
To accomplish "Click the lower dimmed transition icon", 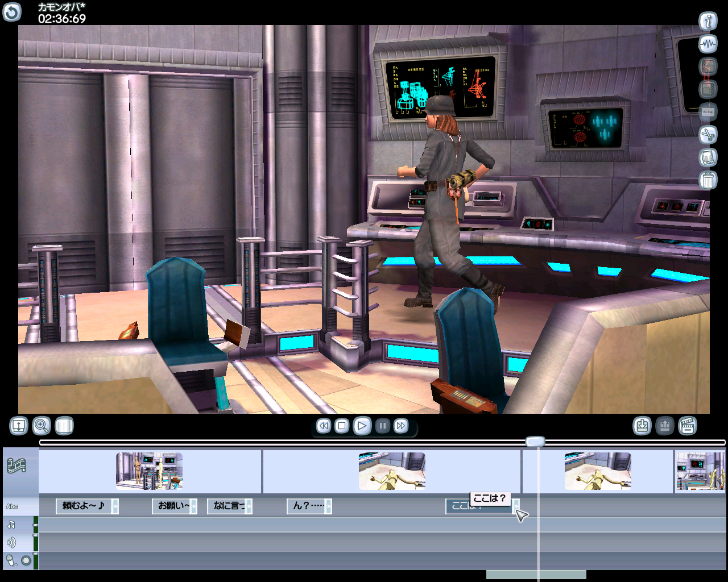I will point(708,89).
